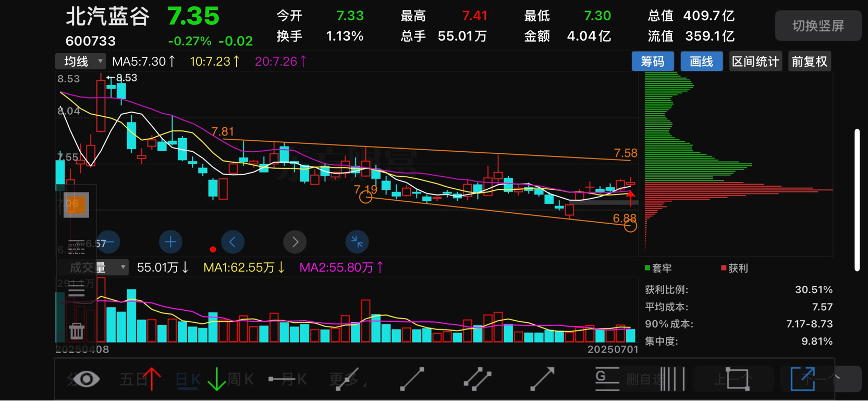Go to next stock with 下一个

[822, 379]
